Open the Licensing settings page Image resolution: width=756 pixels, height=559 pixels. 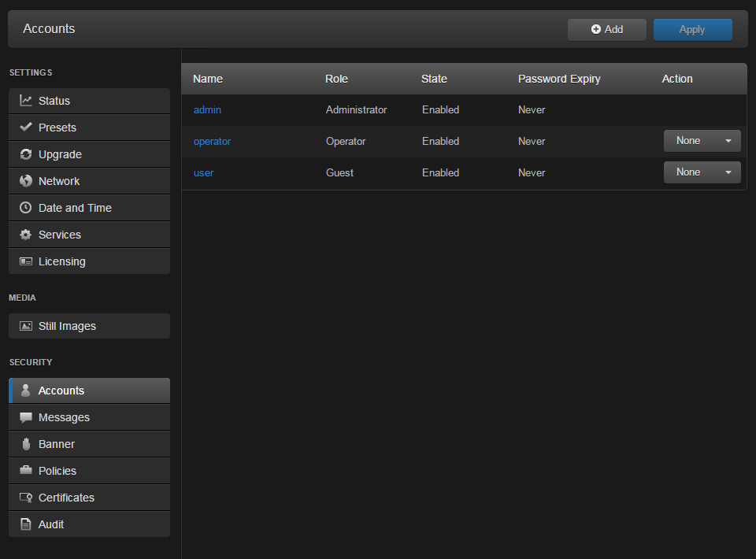[62, 261]
